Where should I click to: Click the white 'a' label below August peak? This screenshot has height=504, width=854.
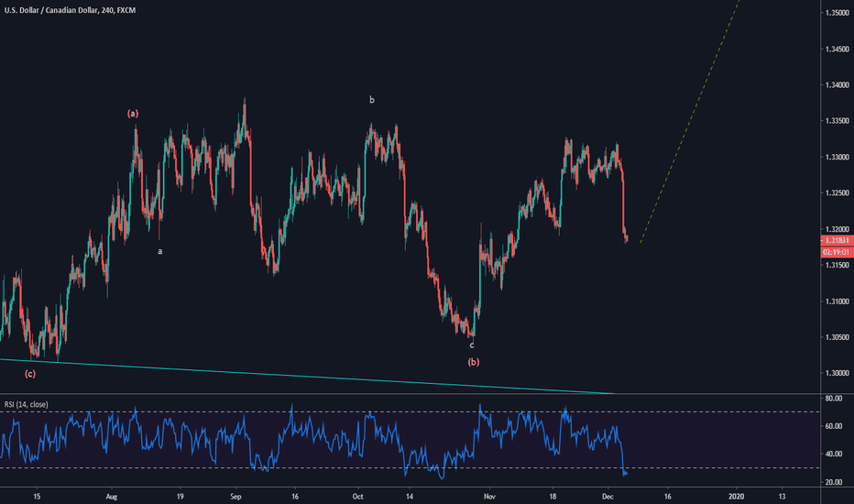pos(159,250)
